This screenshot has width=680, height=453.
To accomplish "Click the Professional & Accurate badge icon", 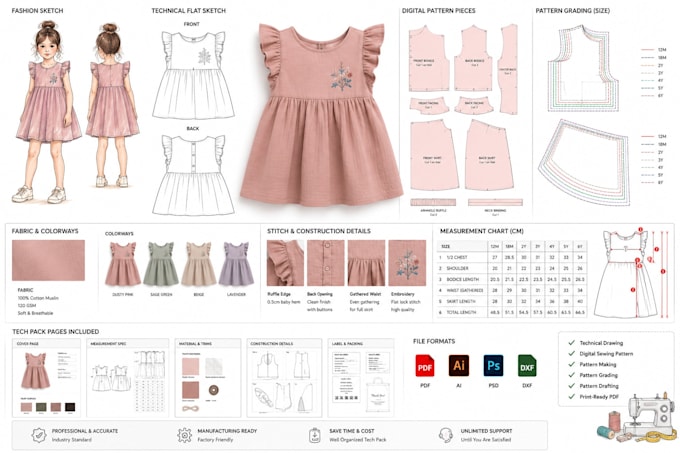I will [39, 435].
